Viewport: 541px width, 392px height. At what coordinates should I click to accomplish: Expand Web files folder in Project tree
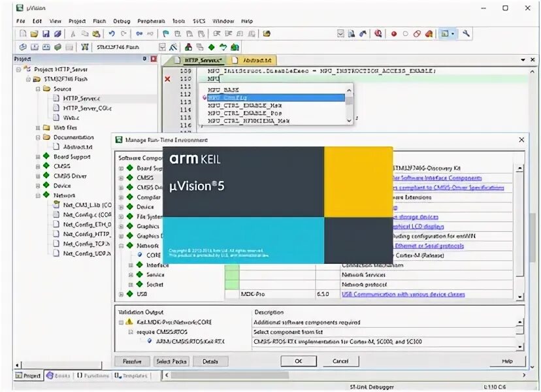coord(38,127)
